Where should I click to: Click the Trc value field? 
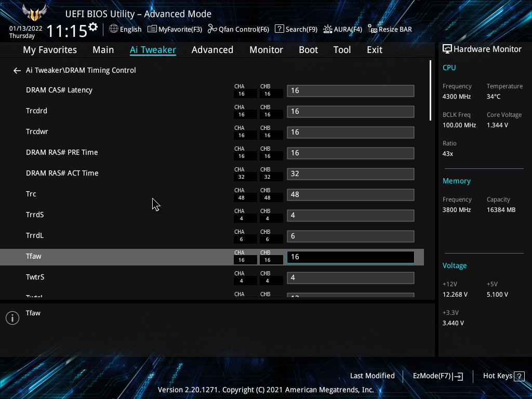[x=351, y=194]
